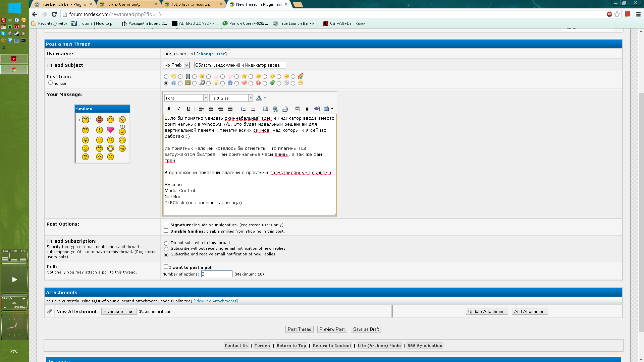Click the 'change user' link
The height and width of the screenshot is (362, 644).
tap(212, 54)
